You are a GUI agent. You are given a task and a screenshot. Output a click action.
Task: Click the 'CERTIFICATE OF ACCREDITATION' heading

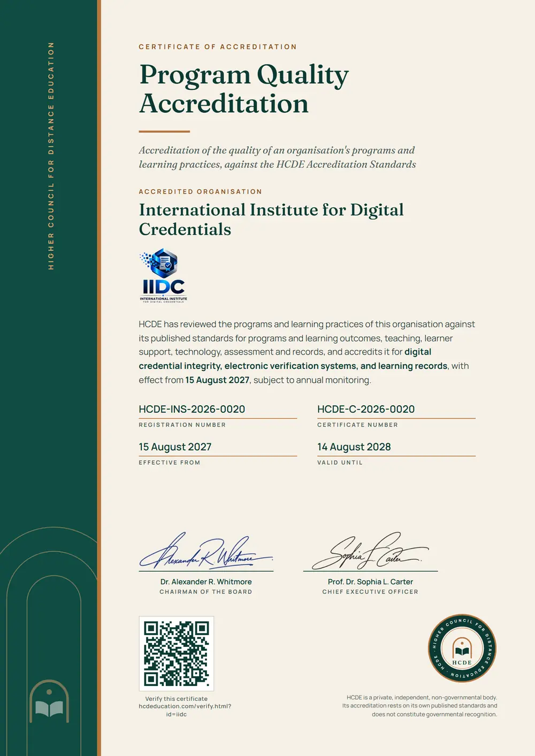tap(218, 47)
